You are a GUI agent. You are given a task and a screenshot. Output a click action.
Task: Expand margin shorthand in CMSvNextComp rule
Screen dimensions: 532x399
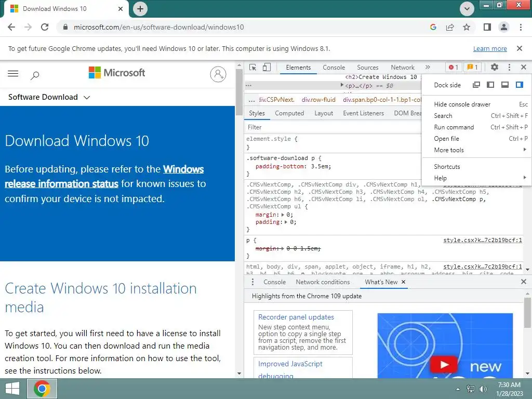(283, 215)
